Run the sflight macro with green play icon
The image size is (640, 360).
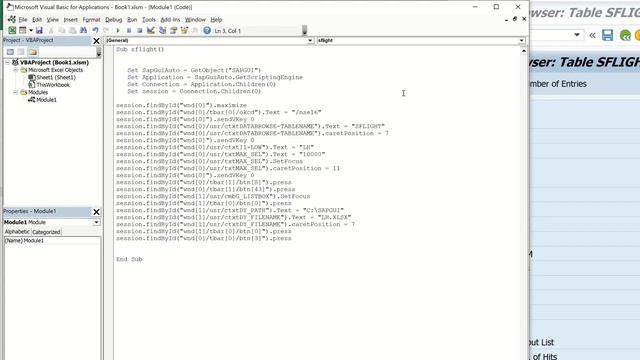tap(118, 31)
